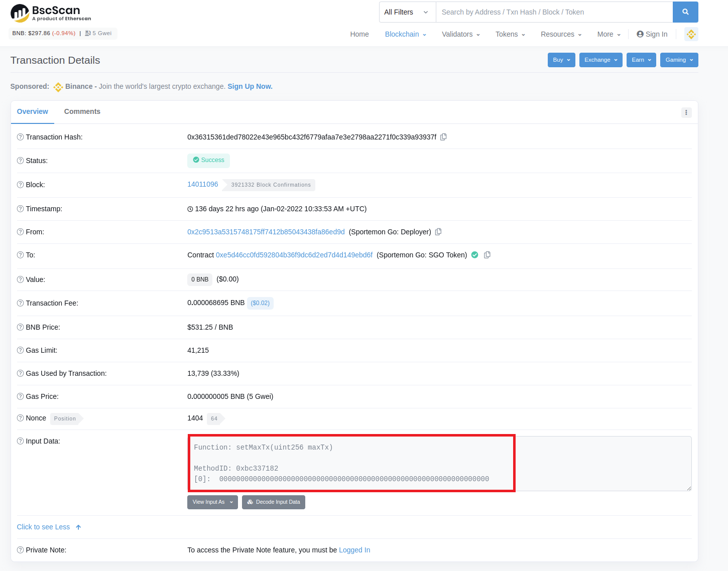The image size is (728, 571).
Task: Expand the Validators menu
Action: click(x=461, y=34)
